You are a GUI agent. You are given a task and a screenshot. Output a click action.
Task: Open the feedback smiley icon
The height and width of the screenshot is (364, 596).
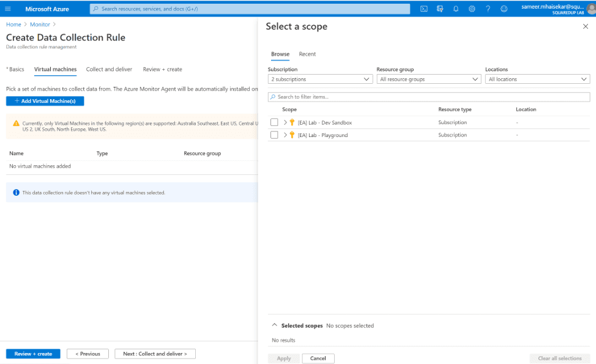coord(504,9)
